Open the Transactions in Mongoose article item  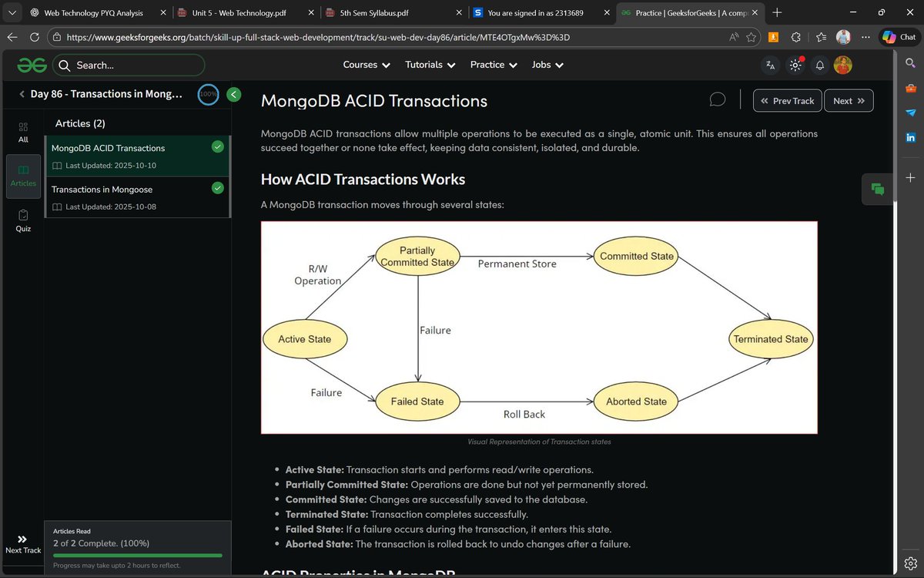(137, 197)
